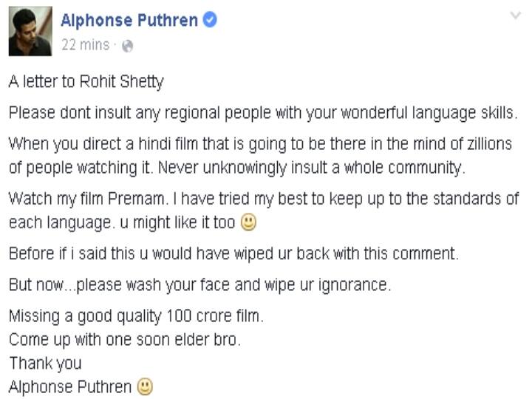Click the smiley emoji beside the signature
Screen dimensions: 532x399
point(145,386)
